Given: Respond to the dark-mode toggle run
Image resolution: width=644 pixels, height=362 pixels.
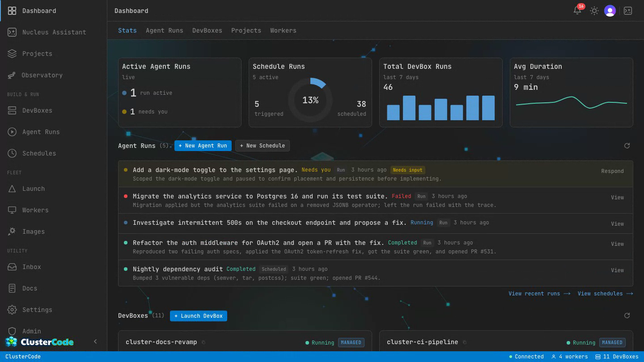Looking at the screenshot, I should (612, 171).
